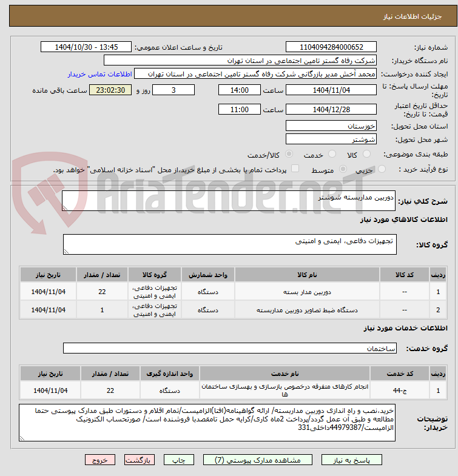Viewport: 458px width, 476px height.
Task: Click the delivery city field شوشتر
Action: coord(331,139)
